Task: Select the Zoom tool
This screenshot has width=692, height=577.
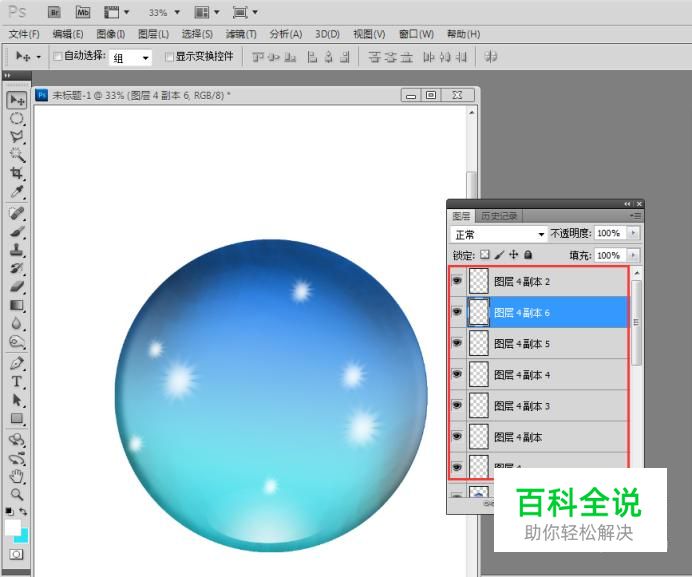Action: tap(17, 494)
